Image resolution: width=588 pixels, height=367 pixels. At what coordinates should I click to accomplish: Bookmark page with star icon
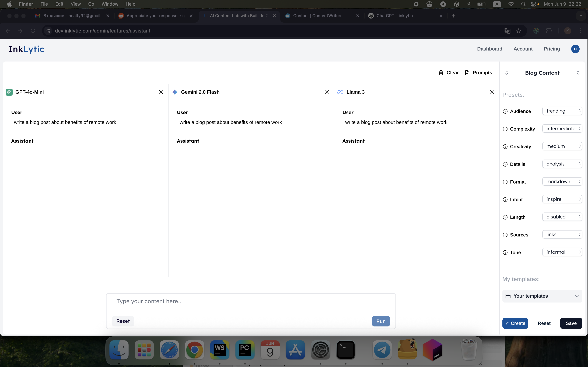pos(519,31)
